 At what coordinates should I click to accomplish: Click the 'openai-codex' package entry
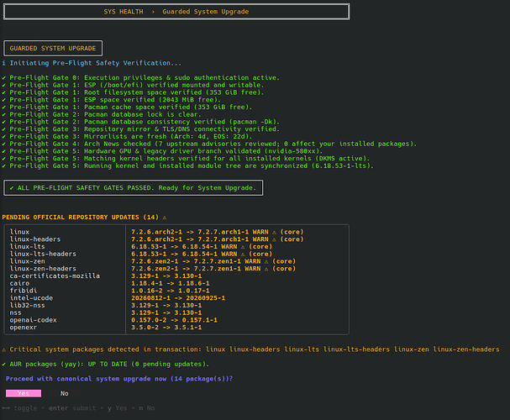click(x=33, y=320)
